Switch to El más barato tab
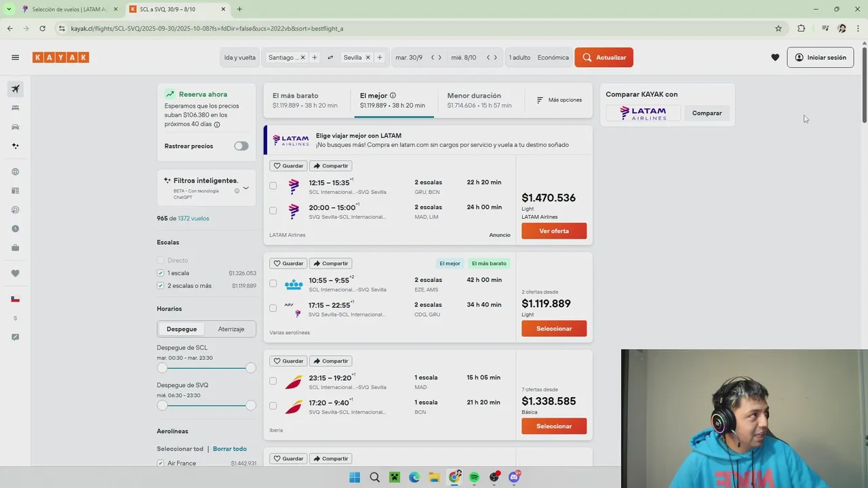 (x=305, y=100)
